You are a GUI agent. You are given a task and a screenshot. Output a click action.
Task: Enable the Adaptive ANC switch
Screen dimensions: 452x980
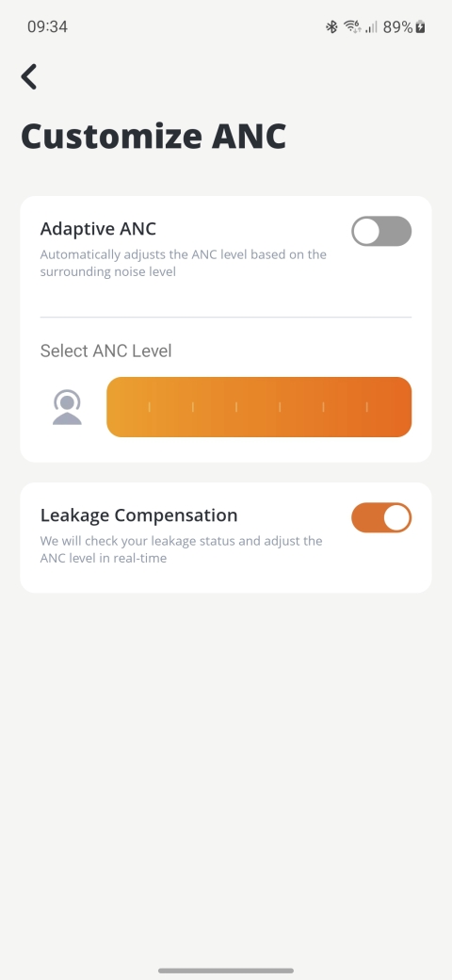(381, 231)
